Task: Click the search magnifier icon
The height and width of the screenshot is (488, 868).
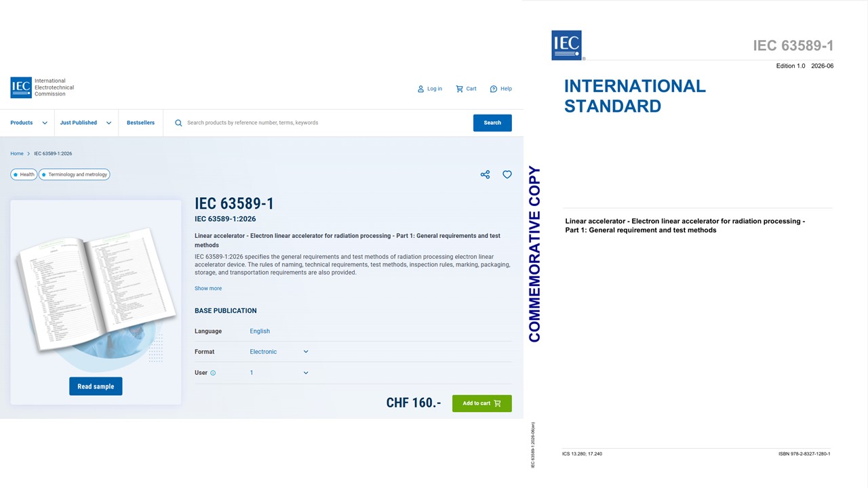Action: [x=178, y=123]
